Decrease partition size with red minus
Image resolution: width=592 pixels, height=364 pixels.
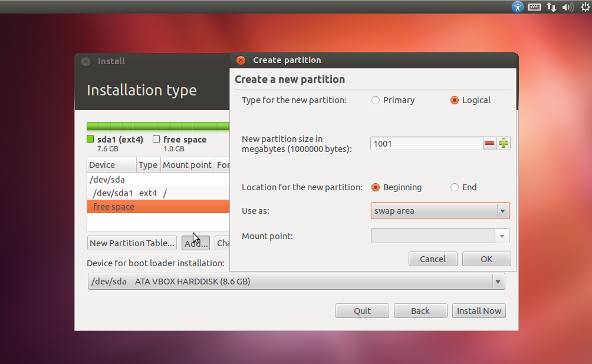[x=489, y=143]
